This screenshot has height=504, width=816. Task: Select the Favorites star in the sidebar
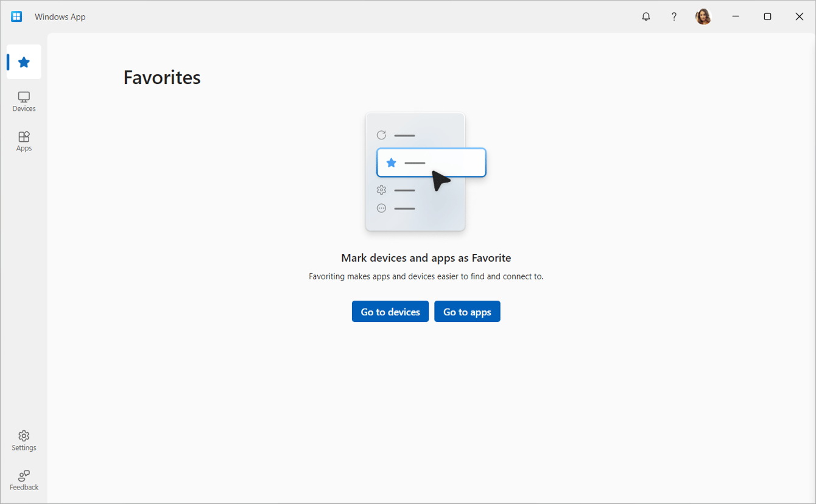(24, 61)
